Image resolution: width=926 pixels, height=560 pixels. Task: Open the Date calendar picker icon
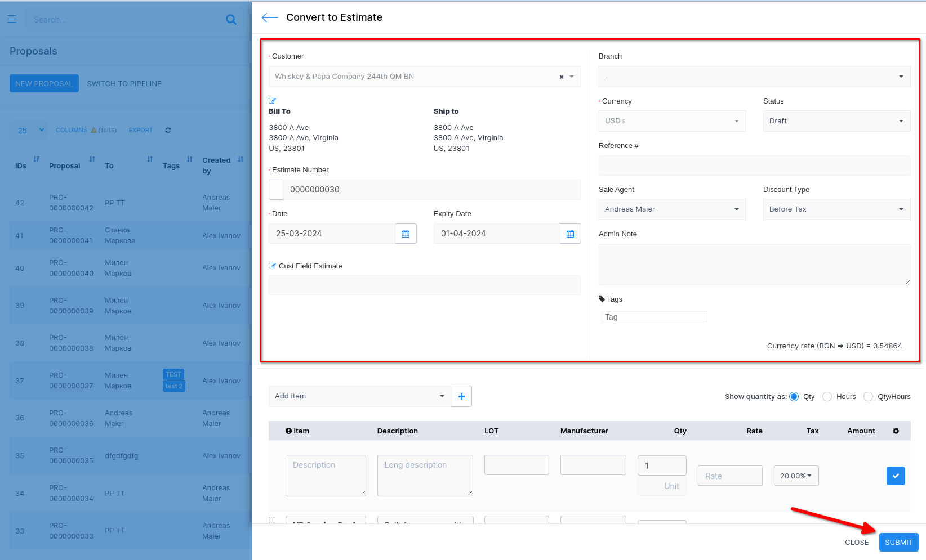point(406,234)
